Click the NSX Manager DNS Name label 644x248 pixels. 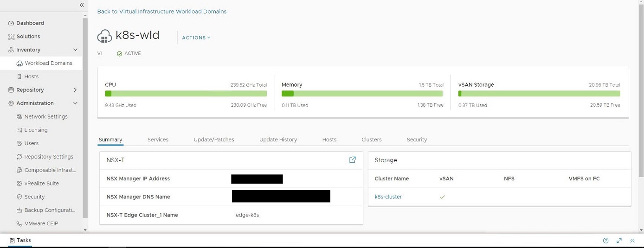(138, 197)
